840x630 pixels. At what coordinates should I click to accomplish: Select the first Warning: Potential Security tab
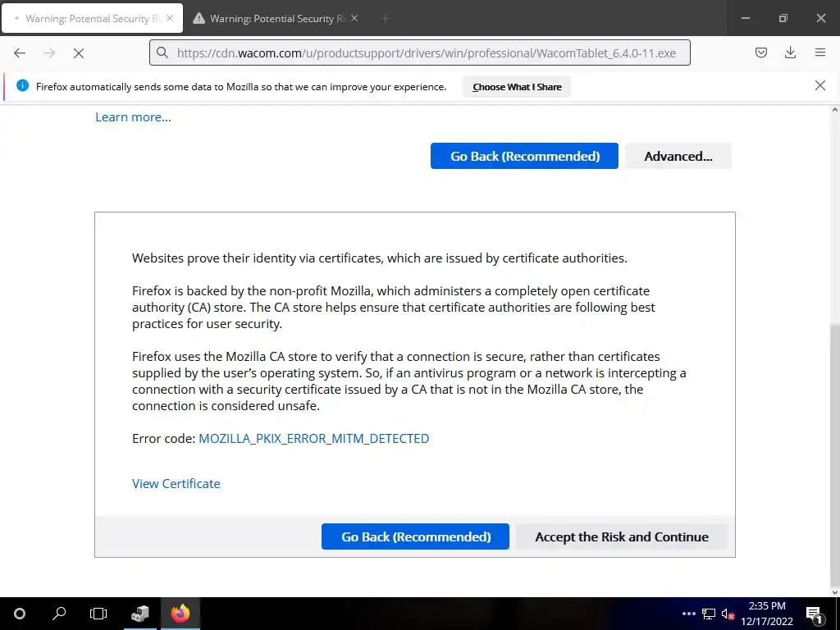pyautogui.click(x=92, y=19)
